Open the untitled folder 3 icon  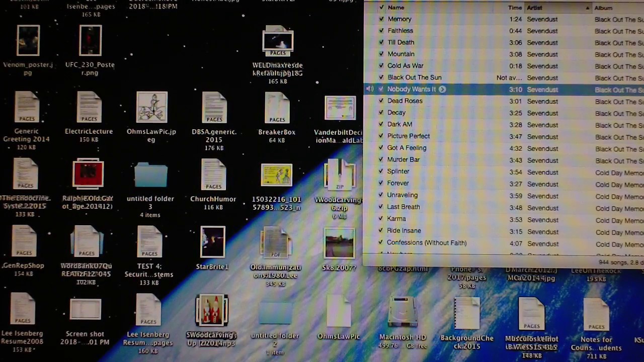[x=151, y=175]
